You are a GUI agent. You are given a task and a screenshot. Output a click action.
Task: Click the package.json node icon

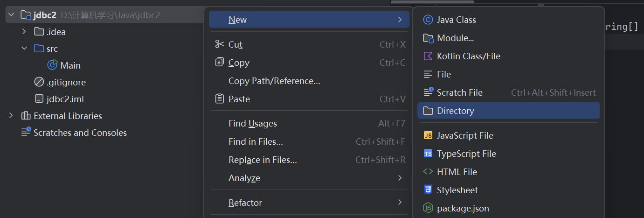tap(428, 208)
